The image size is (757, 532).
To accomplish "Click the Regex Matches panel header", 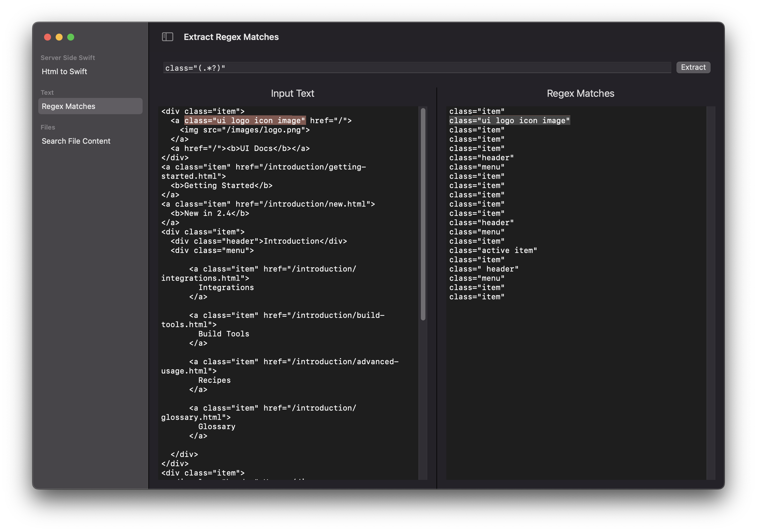I will point(580,93).
